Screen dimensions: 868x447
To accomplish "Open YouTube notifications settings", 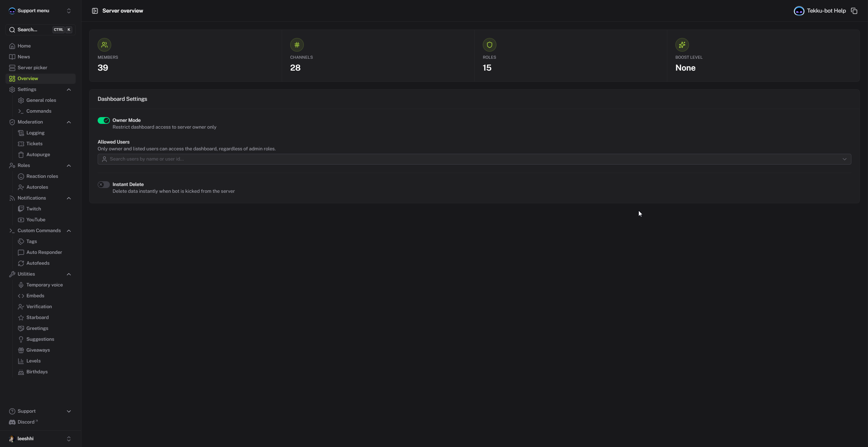I will pos(36,220).
